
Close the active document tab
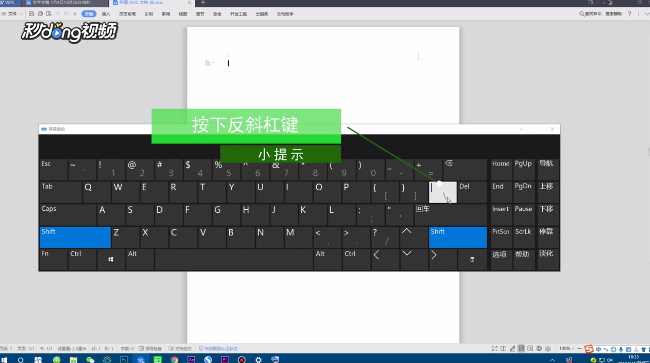(189, 2)
